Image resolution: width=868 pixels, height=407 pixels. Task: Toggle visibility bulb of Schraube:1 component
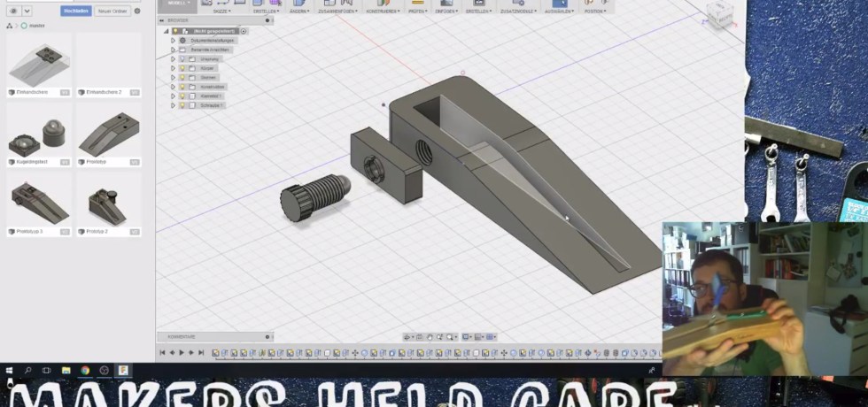coord(182,104)
